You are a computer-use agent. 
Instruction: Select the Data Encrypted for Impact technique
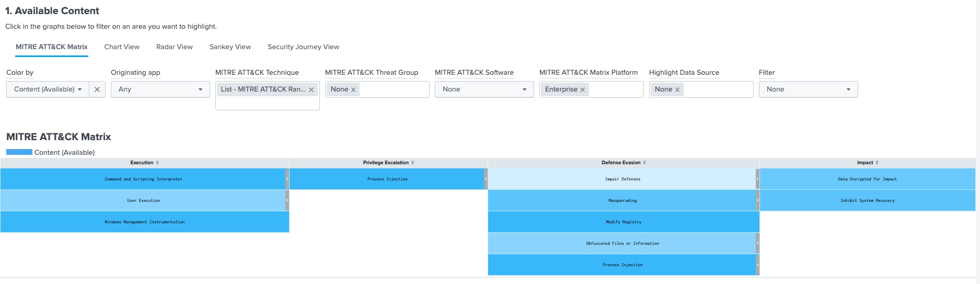[867, 179]
